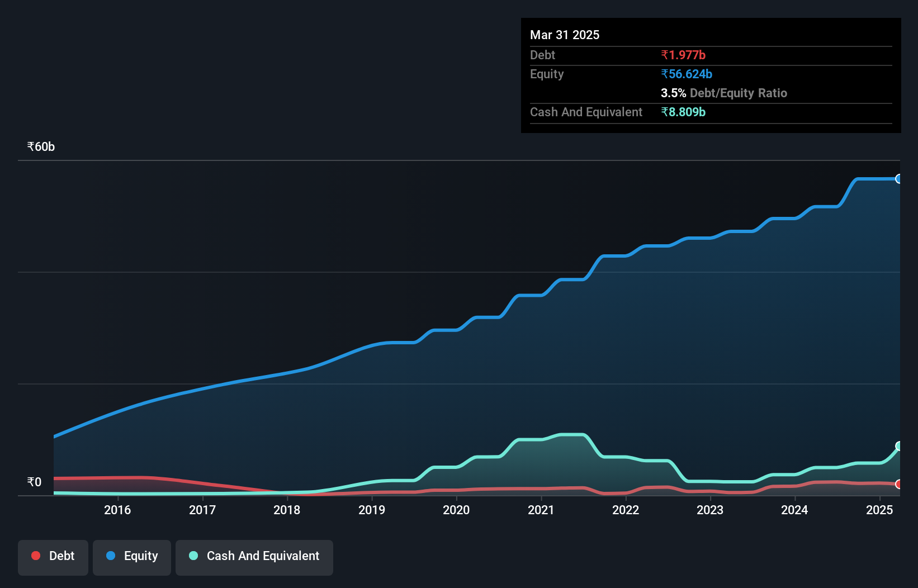Expand the Mar 31 2025 tooltip header
Image resolution: width=918 pixels, height=588 pixels.
pyautogui.click(x=565, y=35)
